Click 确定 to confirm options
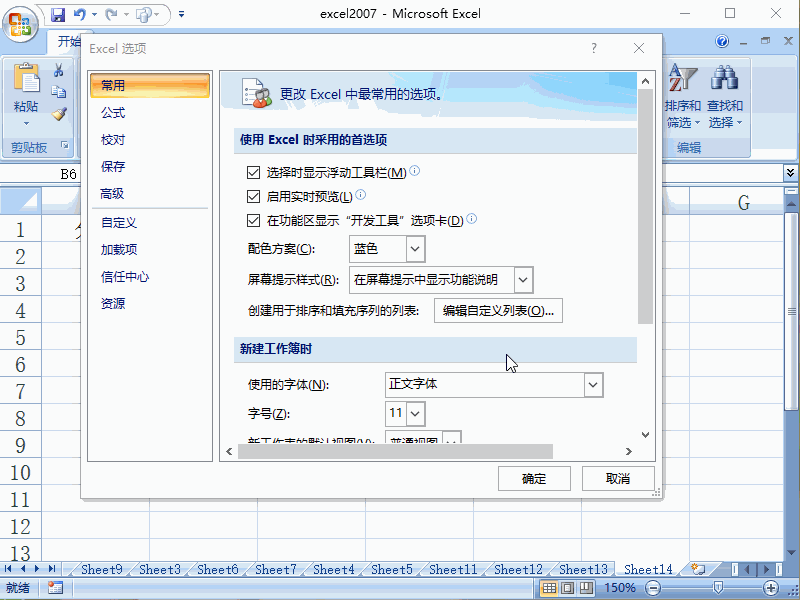 [x=534, y=479]
